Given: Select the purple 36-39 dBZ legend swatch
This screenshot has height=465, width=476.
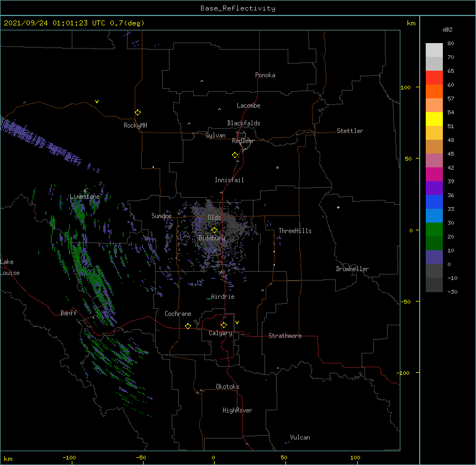Looking at the screenshot, I should [x=434, y=188].
